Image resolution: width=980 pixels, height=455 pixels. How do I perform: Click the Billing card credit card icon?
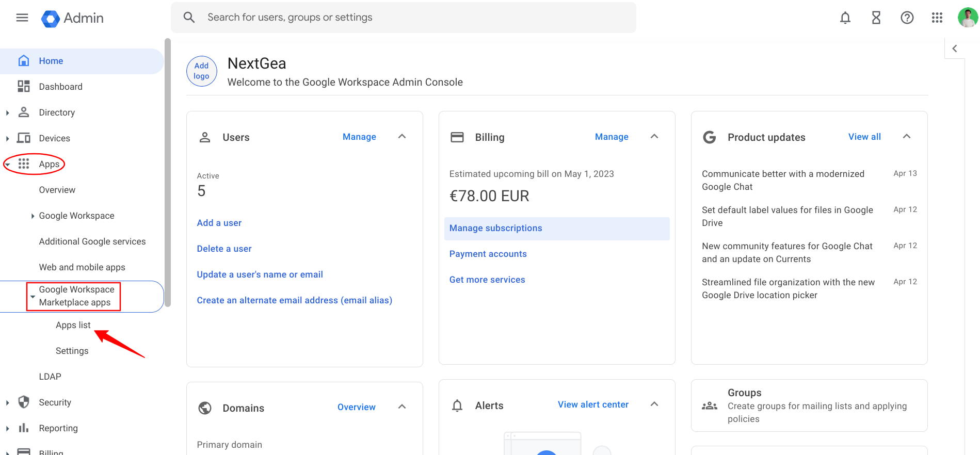click(x=457, y=137)
